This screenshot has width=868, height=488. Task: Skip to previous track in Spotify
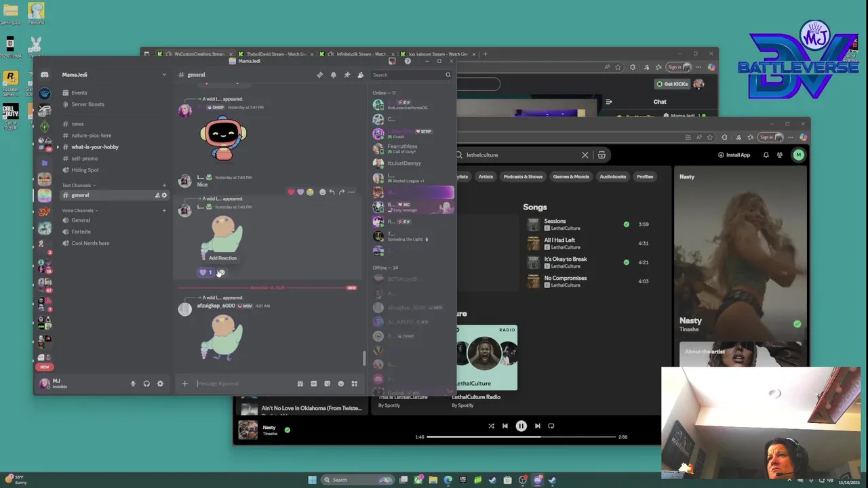(505, 426)
